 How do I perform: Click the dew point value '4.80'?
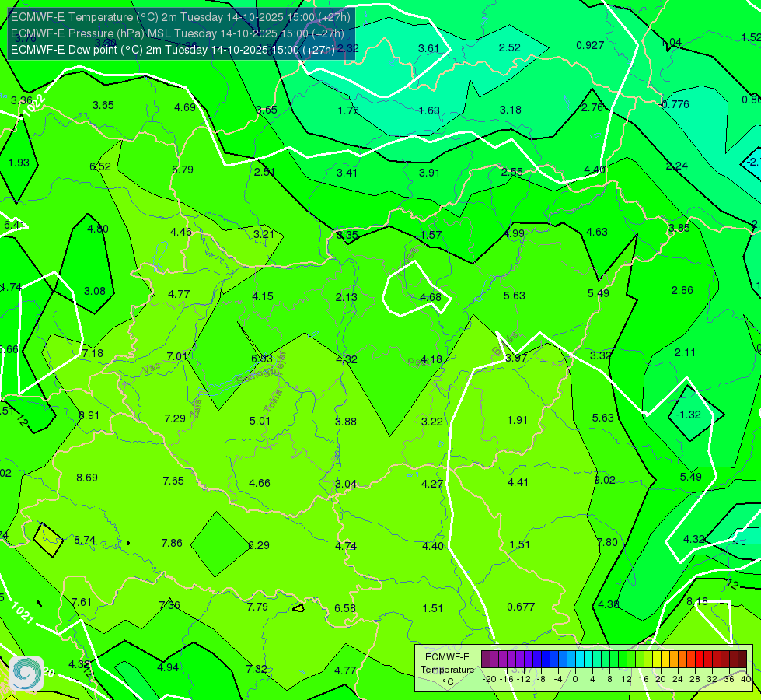97,229
